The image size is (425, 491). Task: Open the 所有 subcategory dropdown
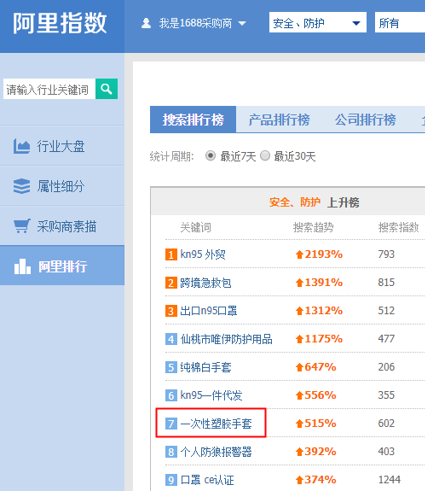point(400,22)
